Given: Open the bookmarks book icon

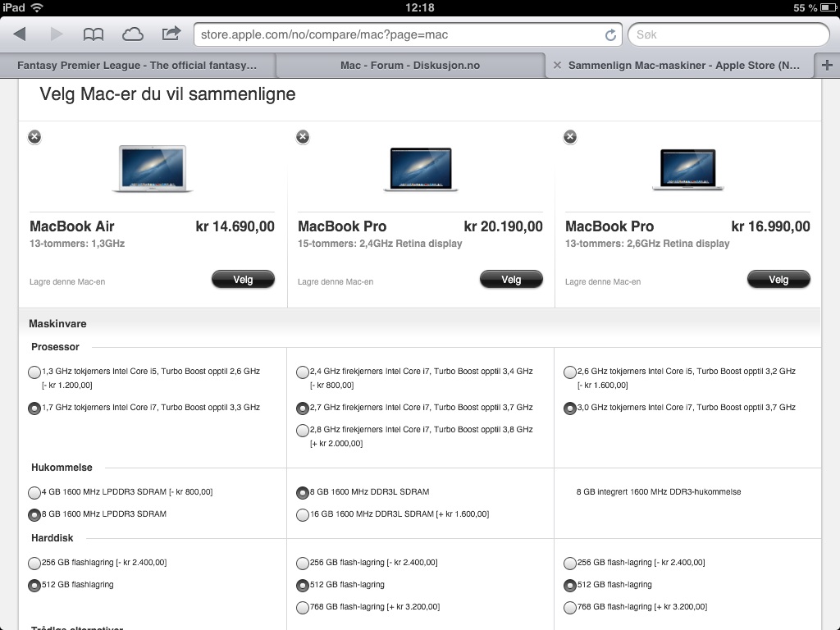Looking at the screenshot, I should pos(94,34).
